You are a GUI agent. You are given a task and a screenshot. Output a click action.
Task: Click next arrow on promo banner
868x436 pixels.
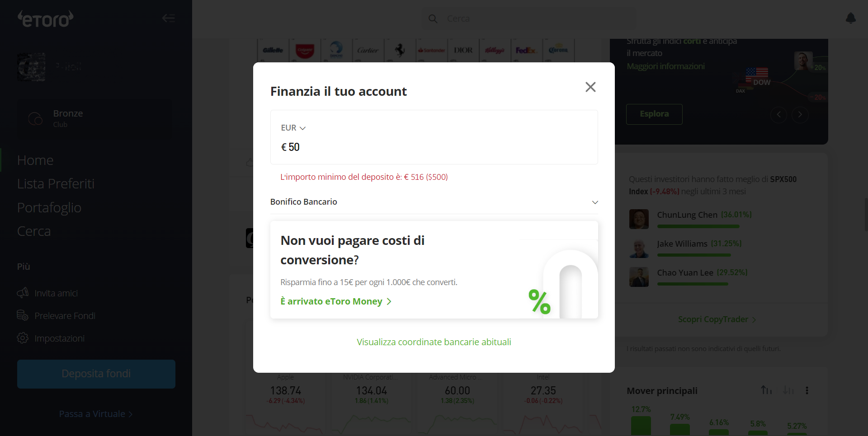tap(800, 115)
